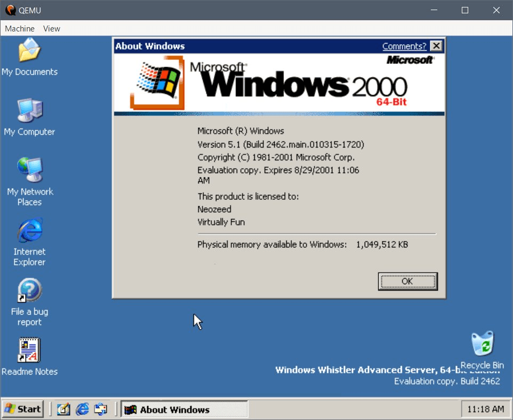Click the licensee name 'Neozeed'
This screenshot has width=513, height=420.
tap(214, 209)
